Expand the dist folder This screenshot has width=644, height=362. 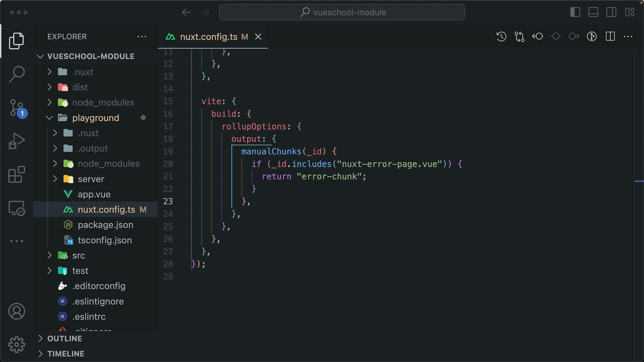click(x=96, y=87)
